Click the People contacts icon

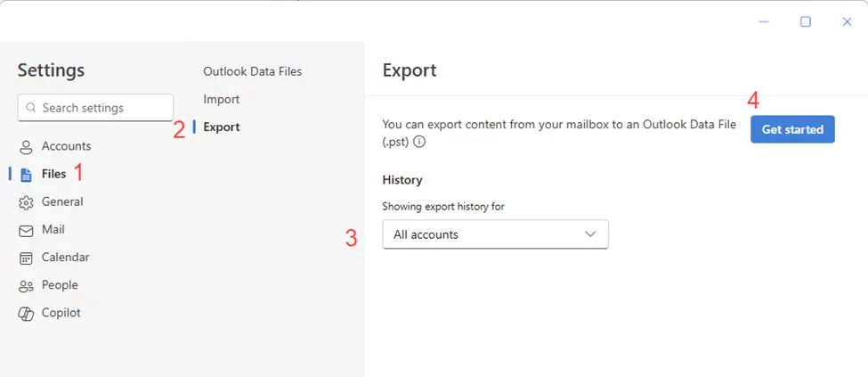point(26,286)
